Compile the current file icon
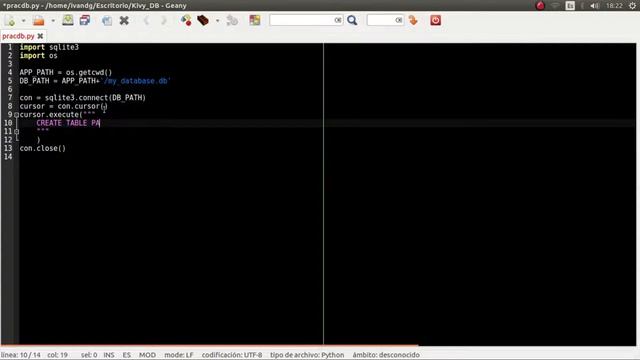This screenshot has width=640, height=360. 186,20
